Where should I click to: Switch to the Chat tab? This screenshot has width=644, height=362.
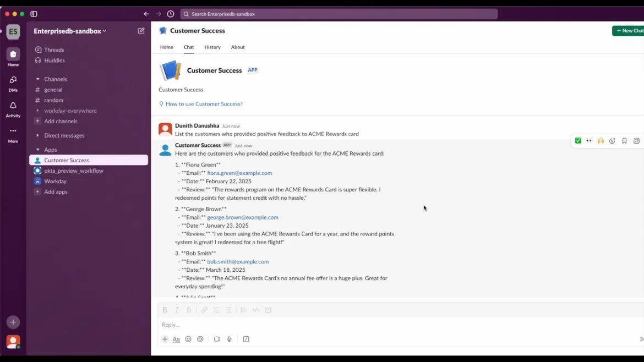pyautogui.click(x=188, y=47)
